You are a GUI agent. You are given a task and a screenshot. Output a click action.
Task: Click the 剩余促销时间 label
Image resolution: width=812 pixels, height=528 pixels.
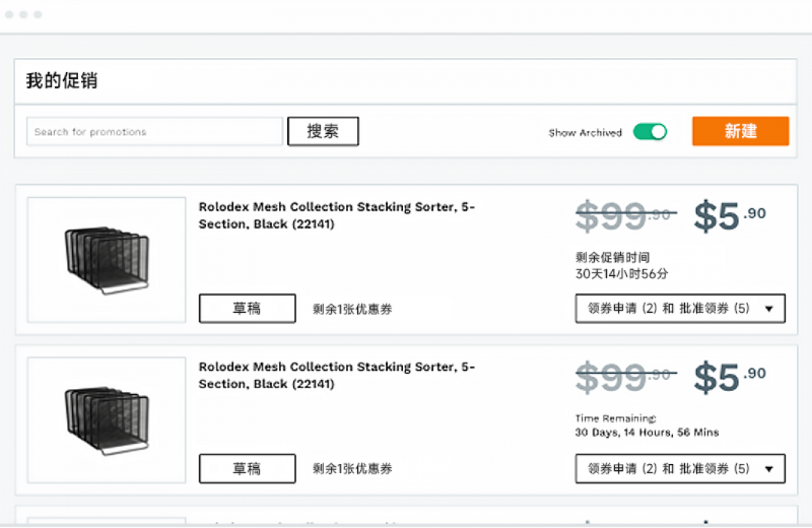point(613,257)
